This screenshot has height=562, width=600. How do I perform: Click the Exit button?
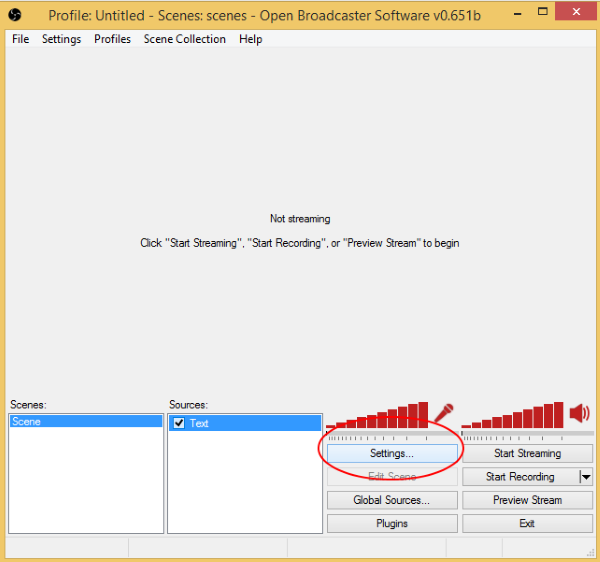point(527,523)
